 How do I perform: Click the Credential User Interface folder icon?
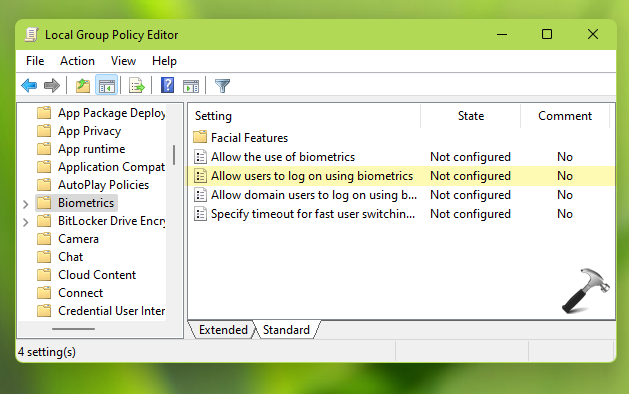(x=44, y=311)
